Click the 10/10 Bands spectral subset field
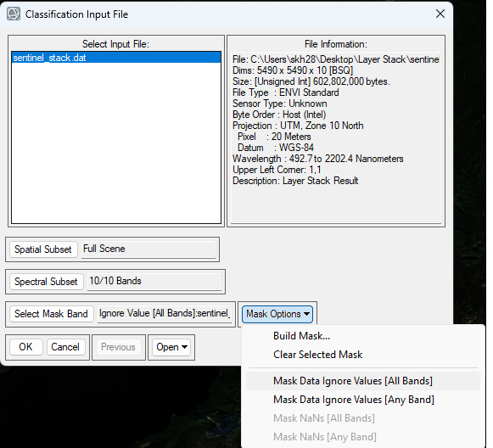Viewport: 493px width, 448px height. 154,282
